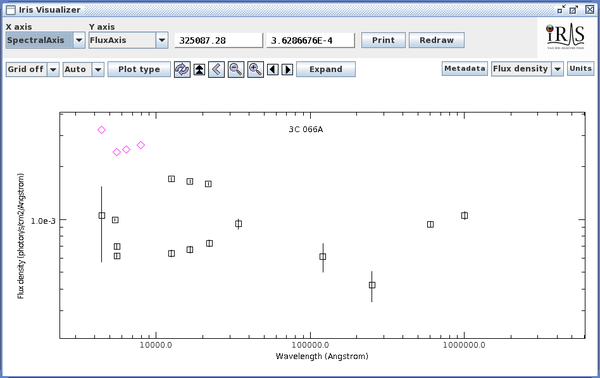This screenshot has width=600, height=378.
Task: Click the Units button
Action: (x=580, y=69)
